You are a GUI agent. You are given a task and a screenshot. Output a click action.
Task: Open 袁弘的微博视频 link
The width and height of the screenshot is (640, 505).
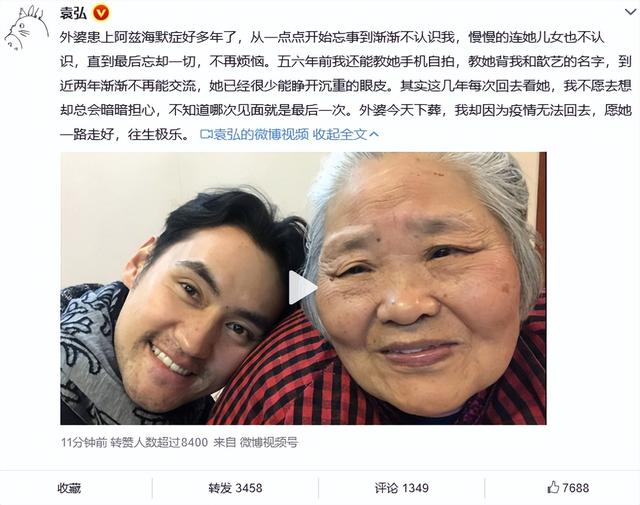click(x=261, y=134)
